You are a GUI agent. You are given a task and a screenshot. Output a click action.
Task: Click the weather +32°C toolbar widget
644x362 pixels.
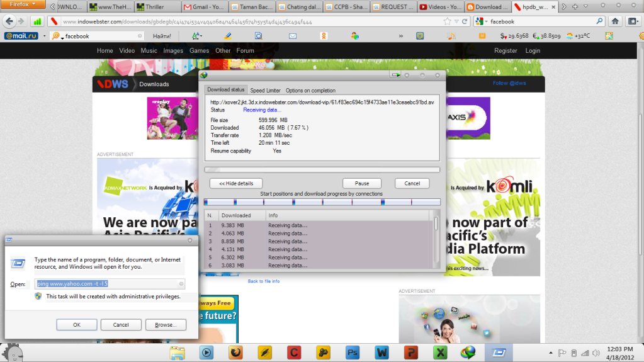click(579, 36)
